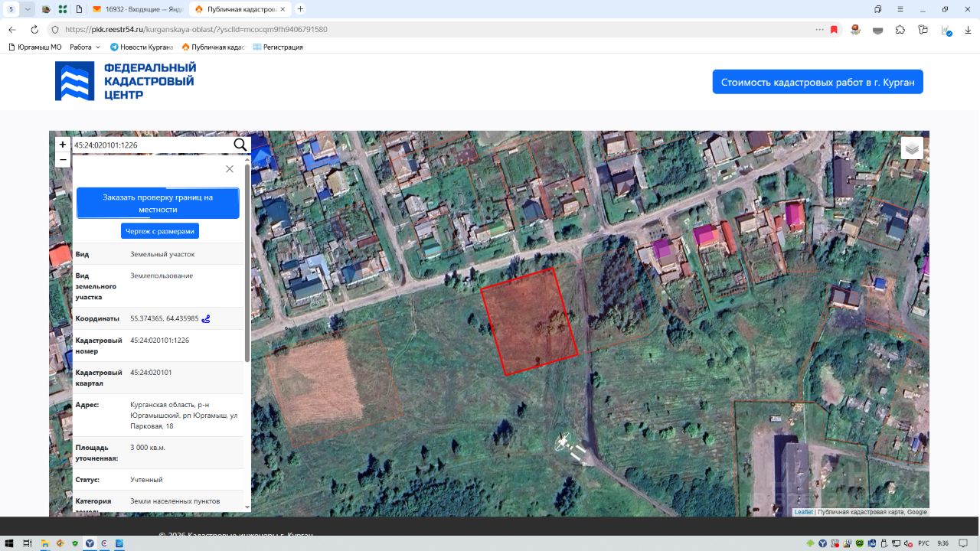Open the Юргамыш МО bookmark
The height and width of the screenshot is (551, 980).
click(x=35, y=47)
